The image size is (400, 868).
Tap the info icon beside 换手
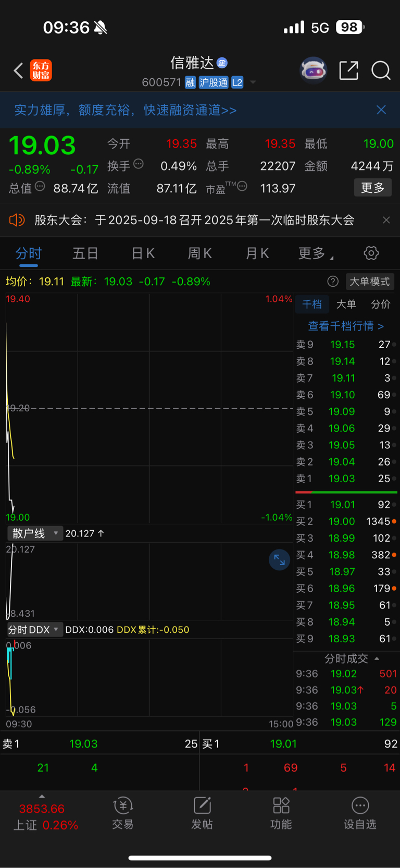pyautogui.click(x=139, y=164)
